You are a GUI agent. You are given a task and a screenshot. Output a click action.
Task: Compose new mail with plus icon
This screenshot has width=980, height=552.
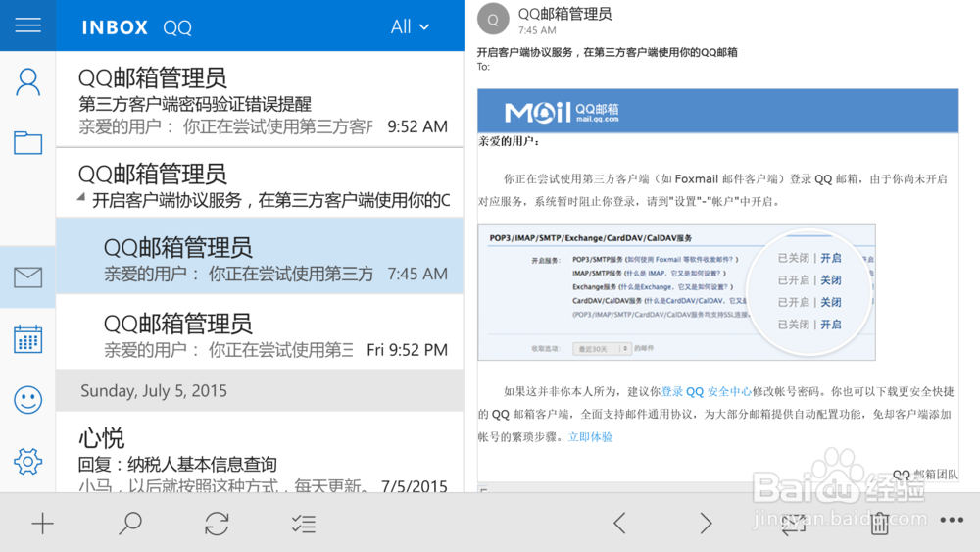coord(42,524)
